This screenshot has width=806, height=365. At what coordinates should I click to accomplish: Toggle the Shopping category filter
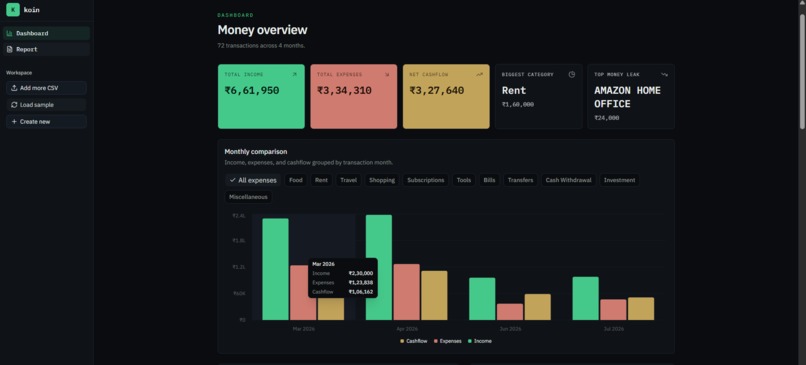pyautogui.click(x=382, y=180)
